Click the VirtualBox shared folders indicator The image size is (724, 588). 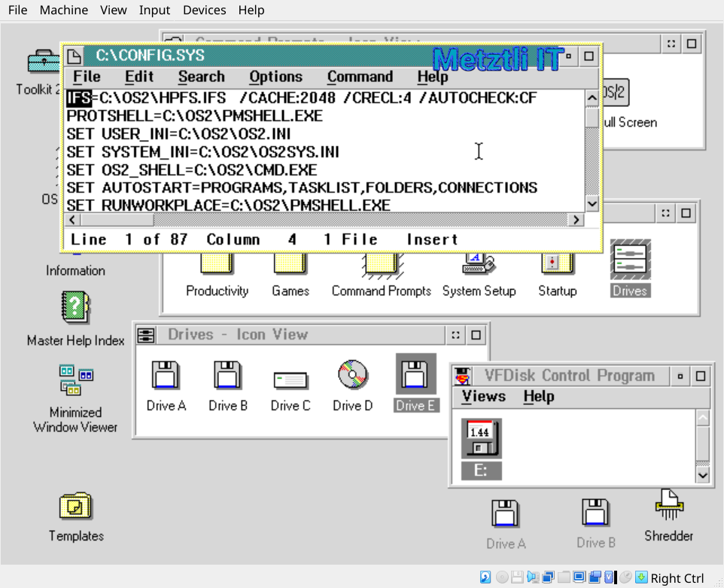[x=564, y=577]
